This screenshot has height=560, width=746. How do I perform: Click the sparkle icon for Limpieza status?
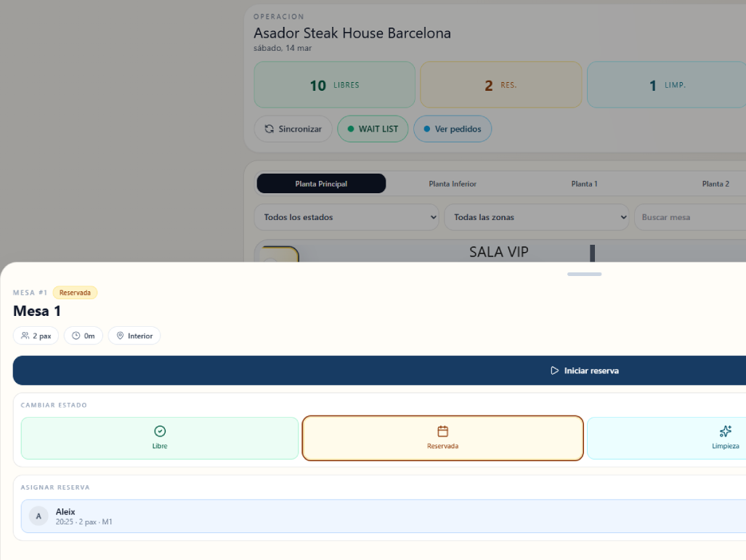click(x=725, y=431)
